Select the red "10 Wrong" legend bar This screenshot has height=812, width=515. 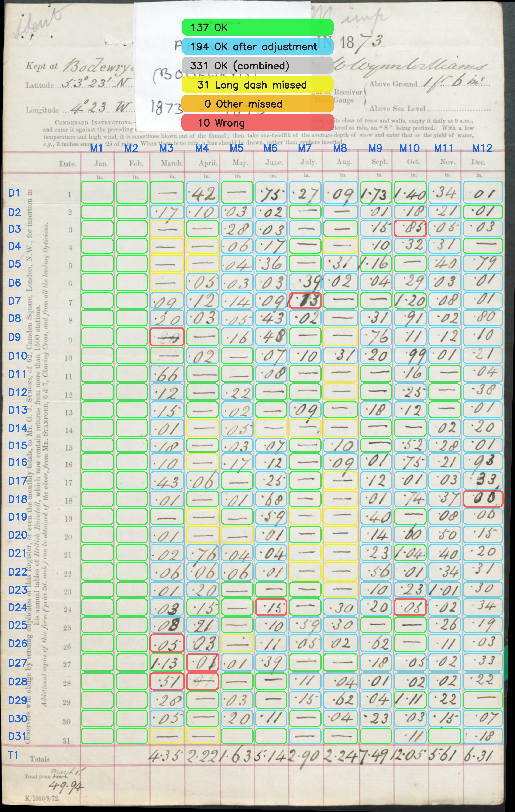(x=257, y=123)
